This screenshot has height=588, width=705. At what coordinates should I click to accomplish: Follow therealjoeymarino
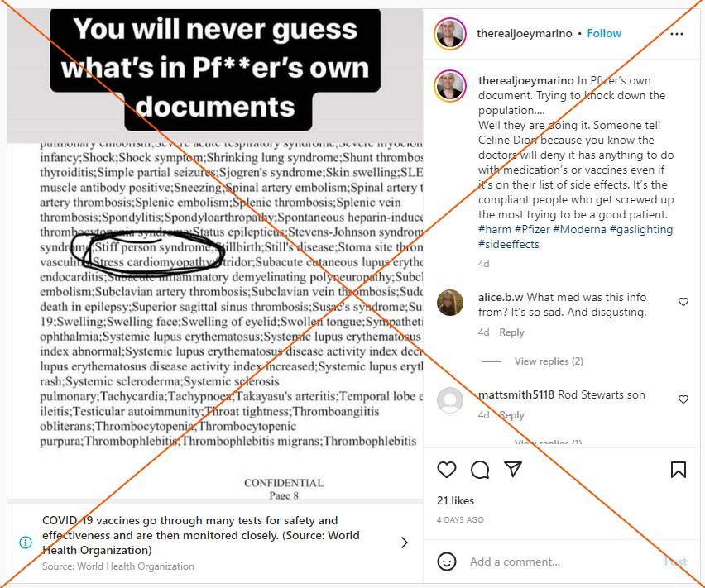pos(604,33)
